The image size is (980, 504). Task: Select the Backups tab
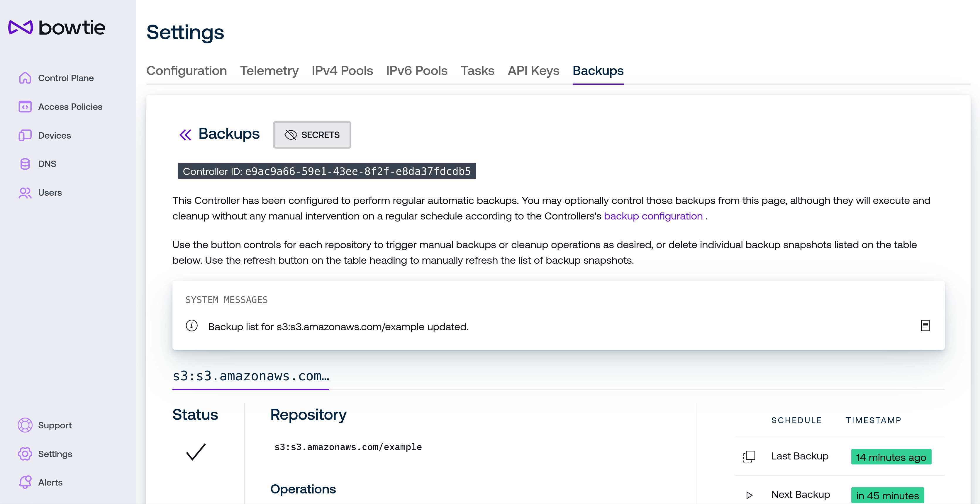point(598,71)
